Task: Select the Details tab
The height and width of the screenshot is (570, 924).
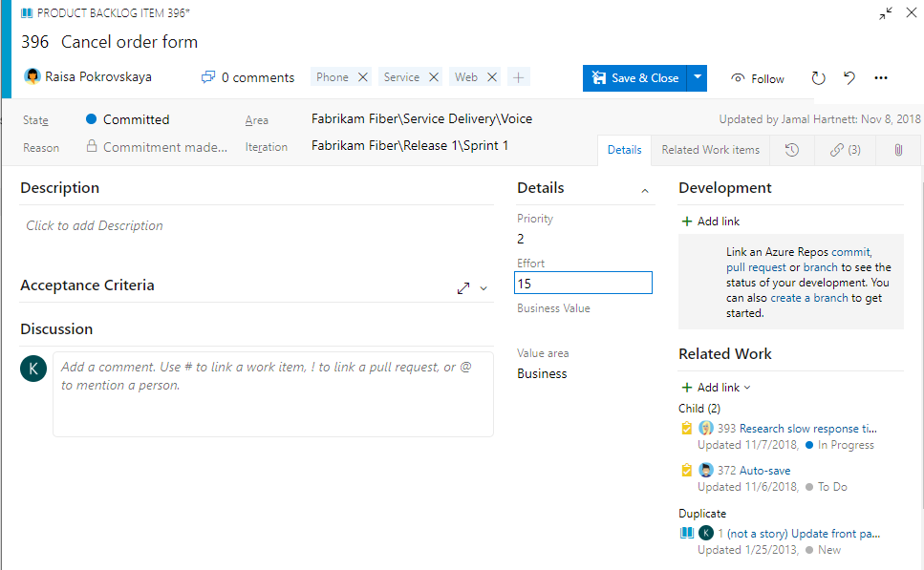Action: [x=624, y=150]
